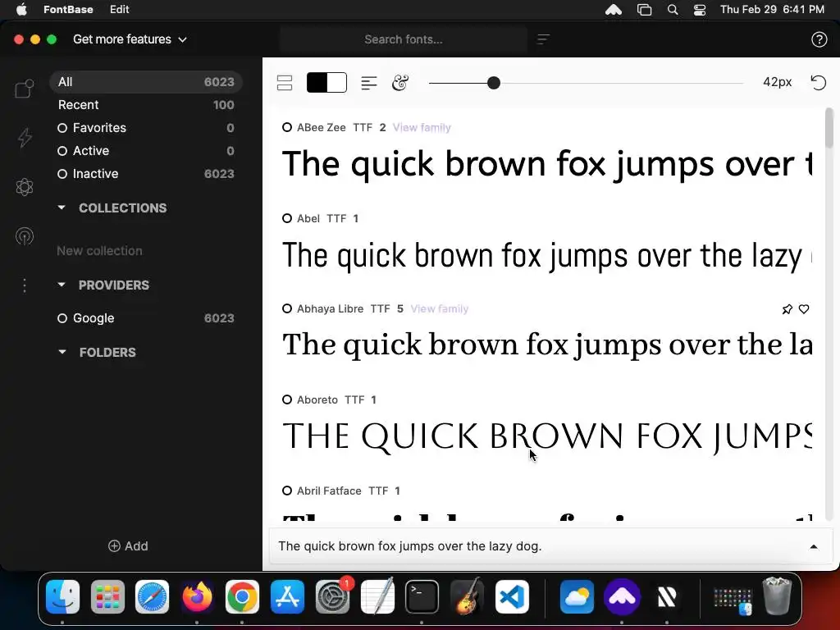Open the three-dots more sidebar icon
The height and width of the screenshot is (630, 840).
click(x=25, y=285)
